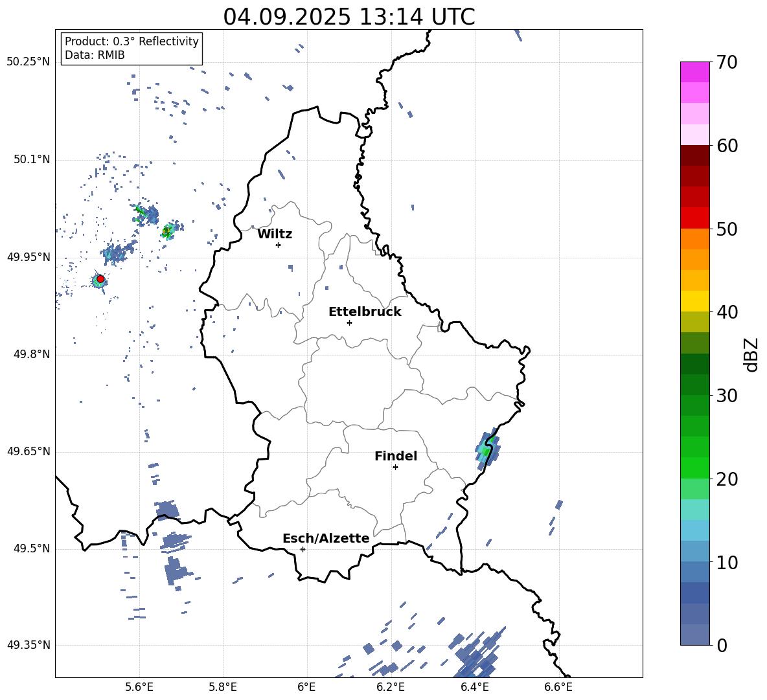Click the 70 tick on the colorbar
Image resolution: width=767 pixels, height=700 pixels.
727,63
